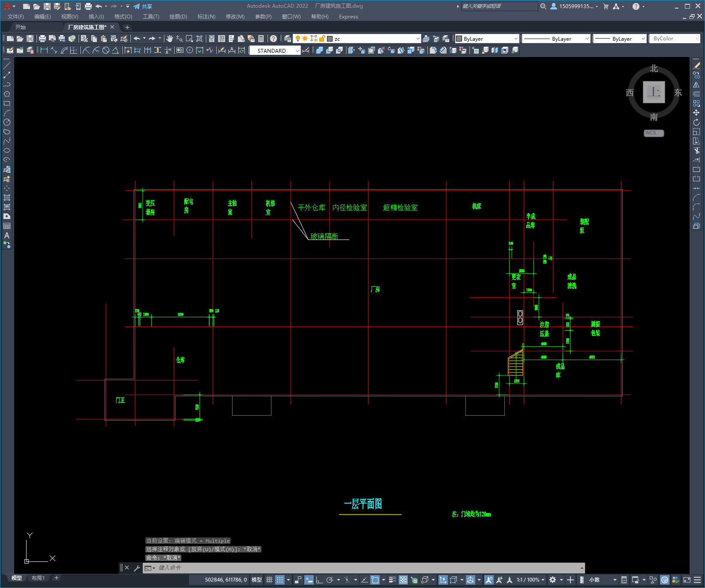Toggle snap mode in status bar
The height and width of the screenshot is (588, 705).
280,580
